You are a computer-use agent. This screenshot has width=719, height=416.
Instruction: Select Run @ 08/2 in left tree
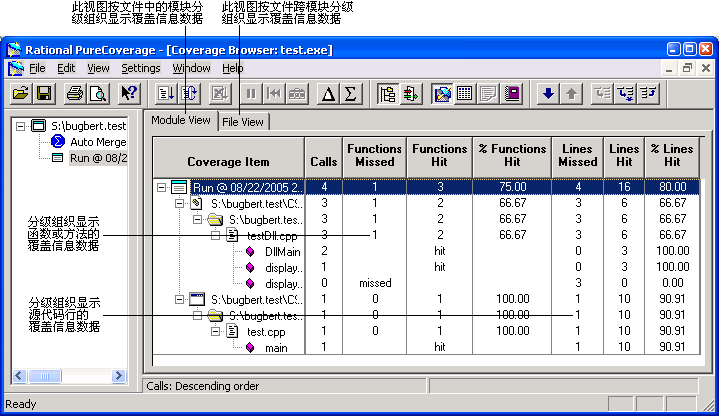tap(98, 158)
